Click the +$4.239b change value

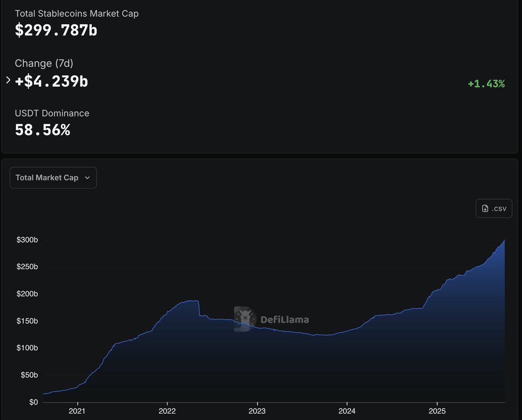click(51, 81)
